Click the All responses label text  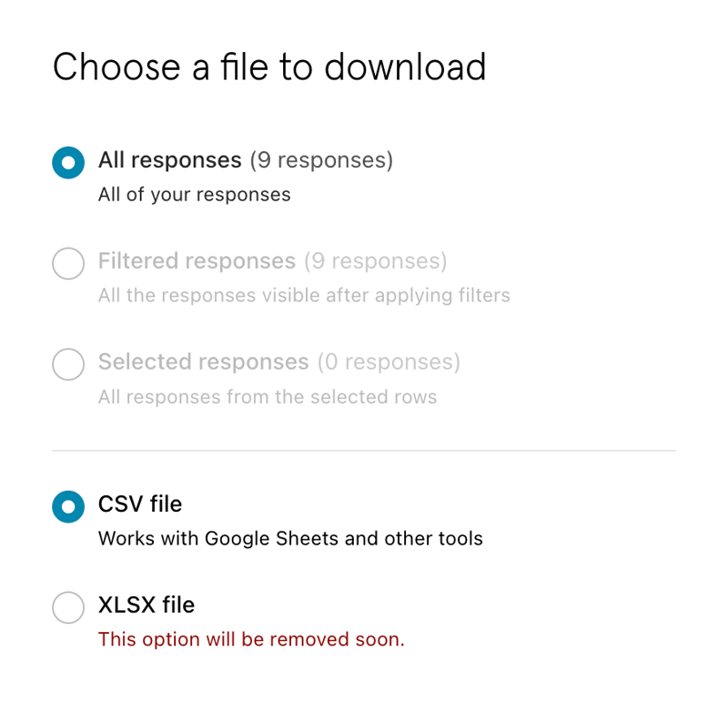169,159
